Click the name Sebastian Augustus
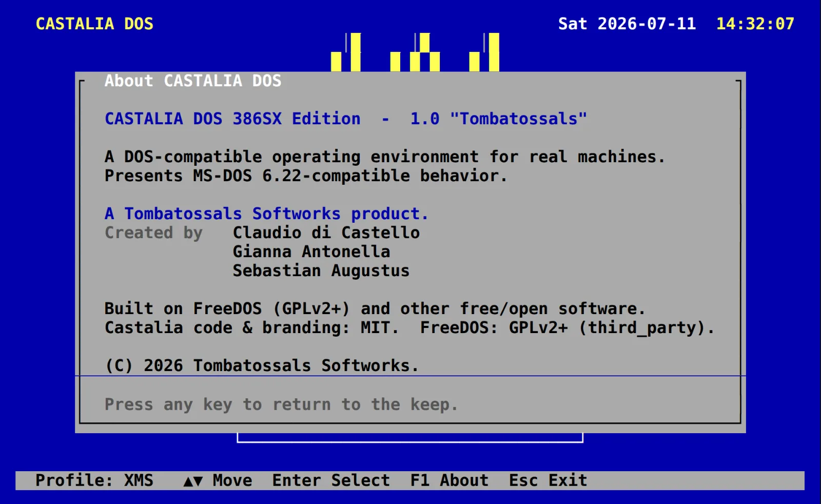 (x=321, y=271)
